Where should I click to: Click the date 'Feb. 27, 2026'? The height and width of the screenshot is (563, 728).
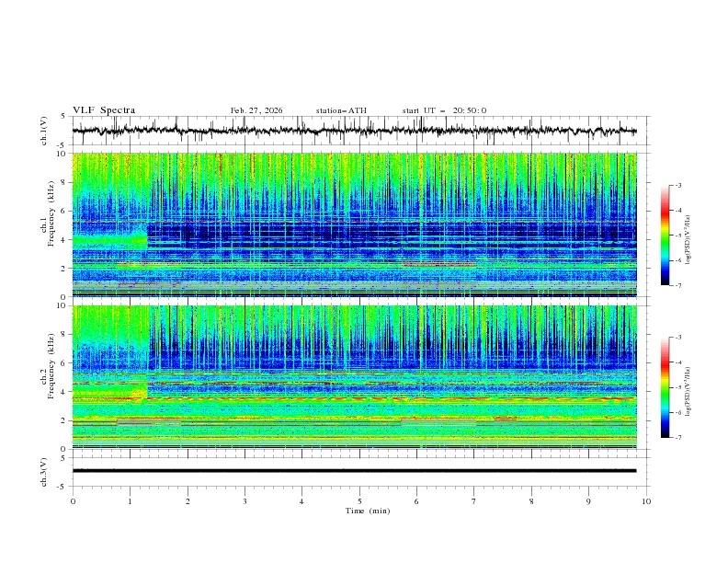[x=256, y=110]
